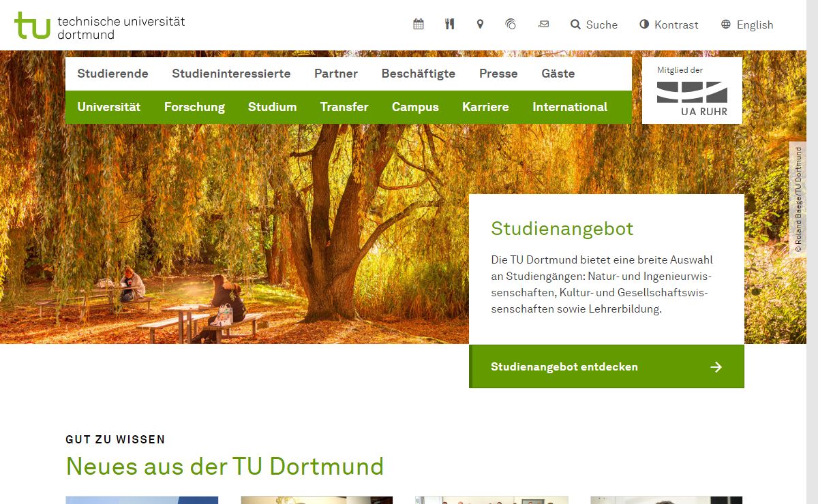Open the Studieninteressierte audience tab

(231, 74)
